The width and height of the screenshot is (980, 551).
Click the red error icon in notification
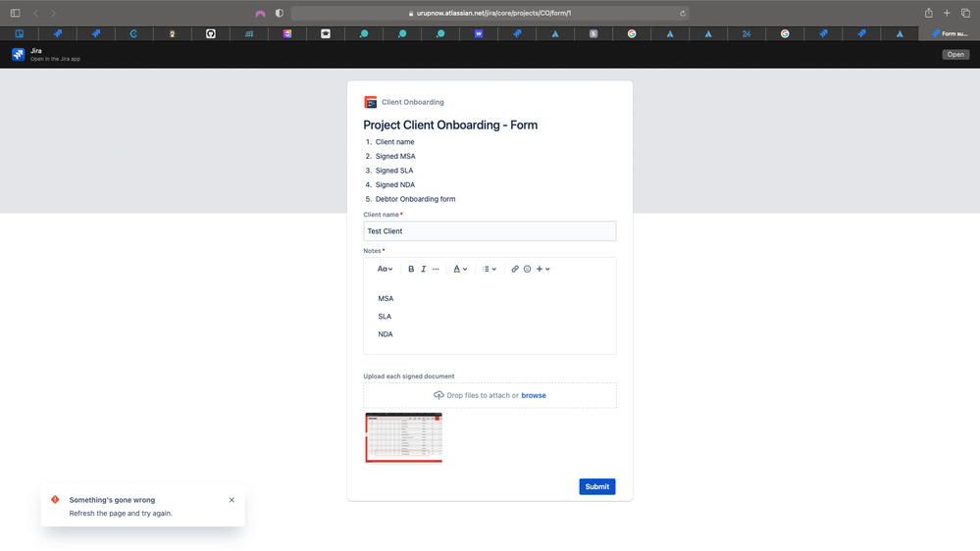click(55, 499)
